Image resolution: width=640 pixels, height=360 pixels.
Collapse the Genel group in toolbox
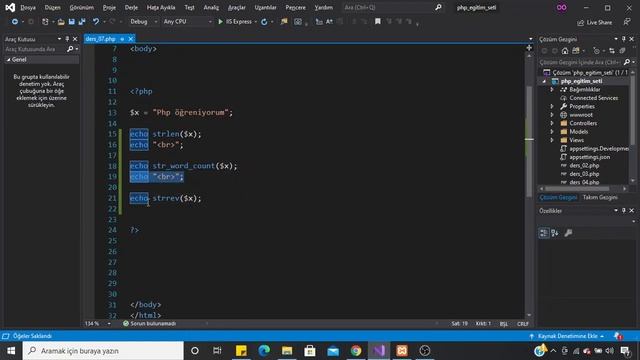(x=8, y=60)
